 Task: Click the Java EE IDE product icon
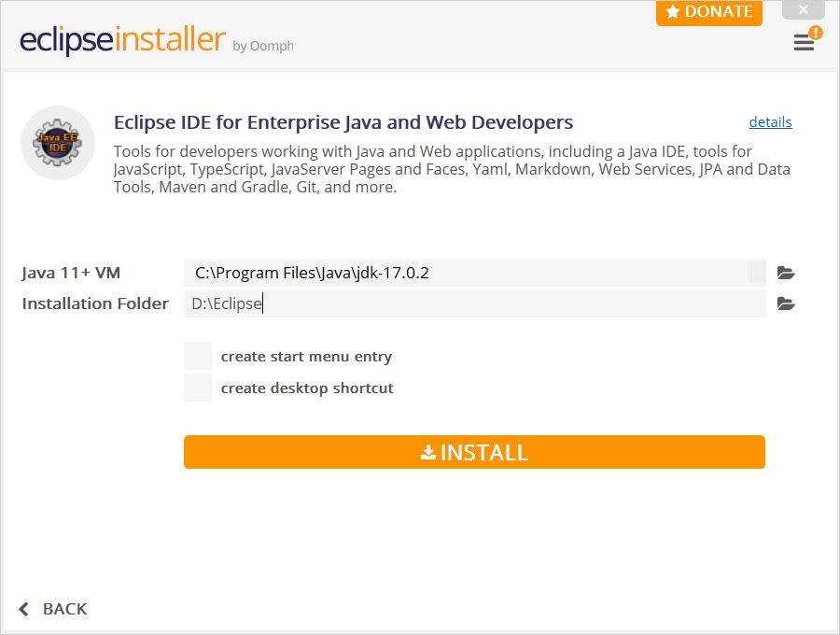58,143
